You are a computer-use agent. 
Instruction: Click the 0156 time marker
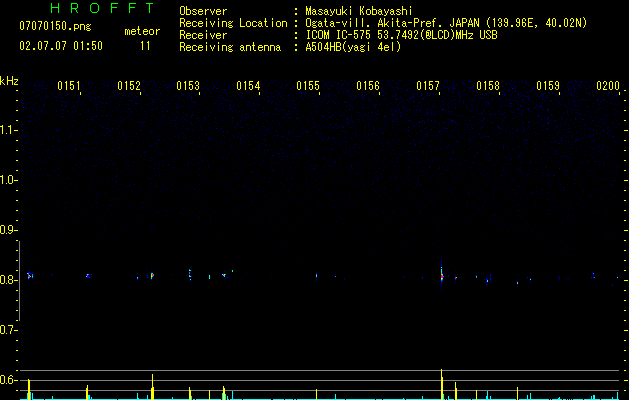pyautogui.click(x=368, y=86)
